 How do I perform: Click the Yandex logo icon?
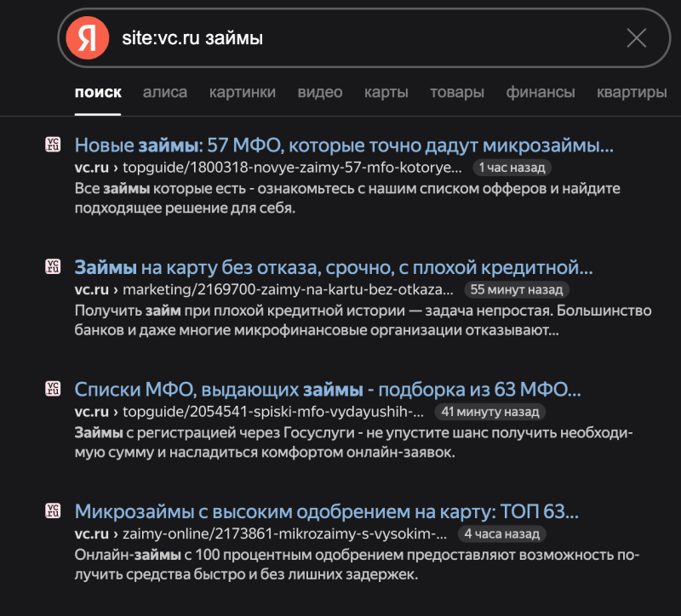88,38
